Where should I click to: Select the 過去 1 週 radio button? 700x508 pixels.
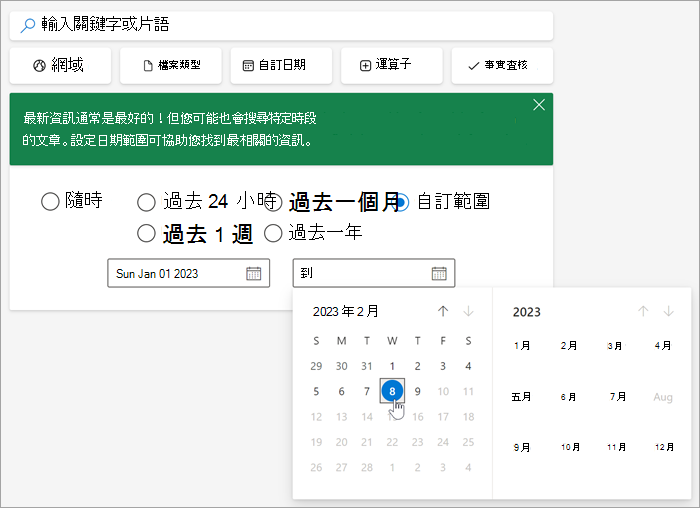[146, 233]
